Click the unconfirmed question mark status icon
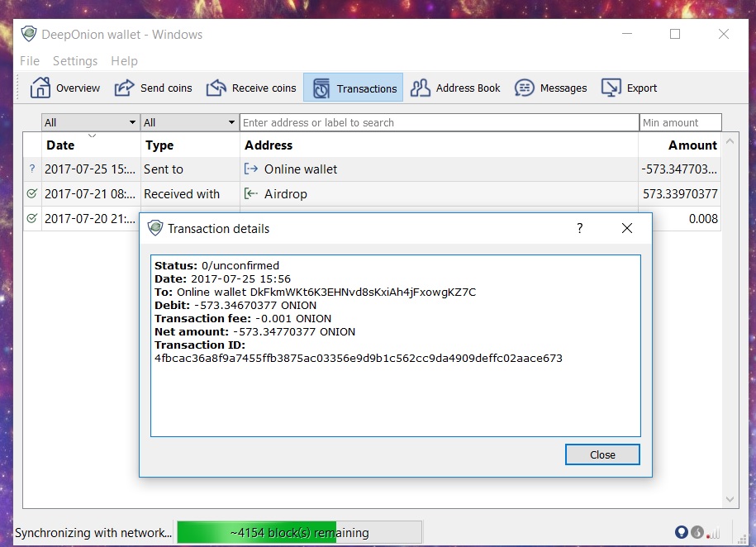 click(x=32, y=169)
